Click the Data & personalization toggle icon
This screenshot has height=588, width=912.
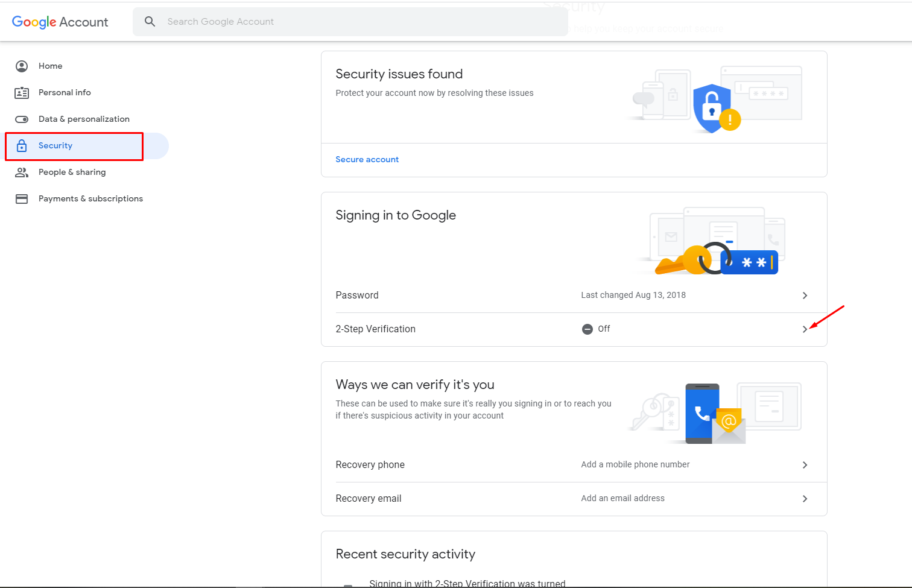22,119
